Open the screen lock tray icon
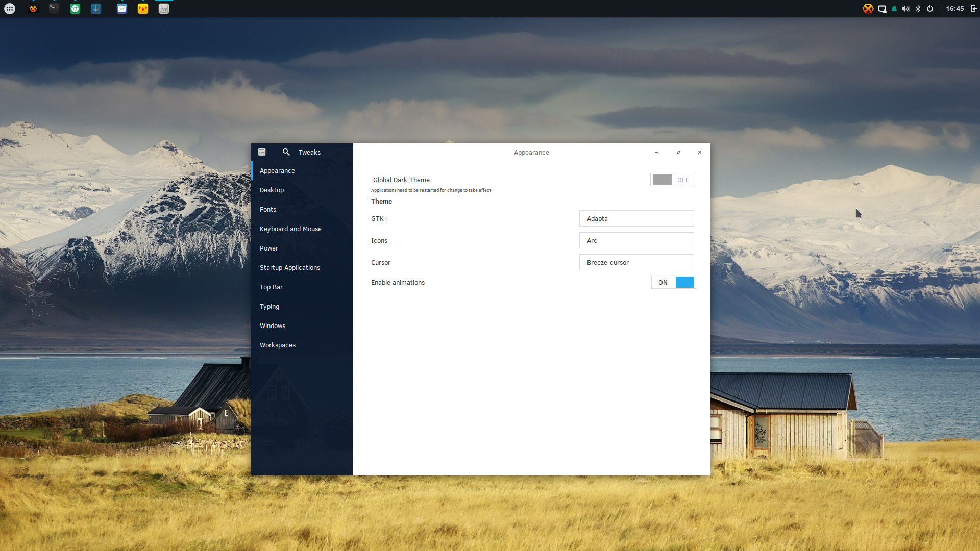This screenshot has height=551, width=980. click(x=882, y=9)
